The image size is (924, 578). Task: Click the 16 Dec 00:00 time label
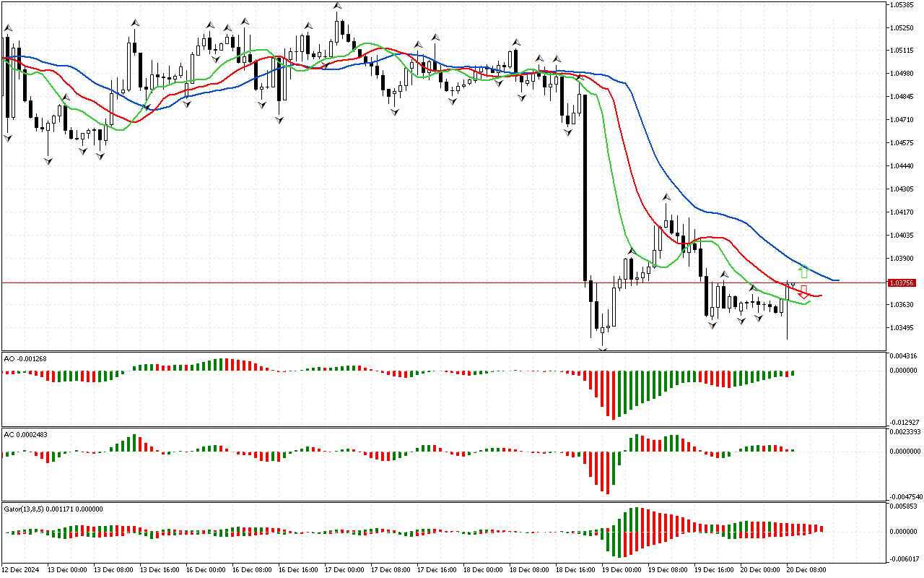[x=206, y=570]
